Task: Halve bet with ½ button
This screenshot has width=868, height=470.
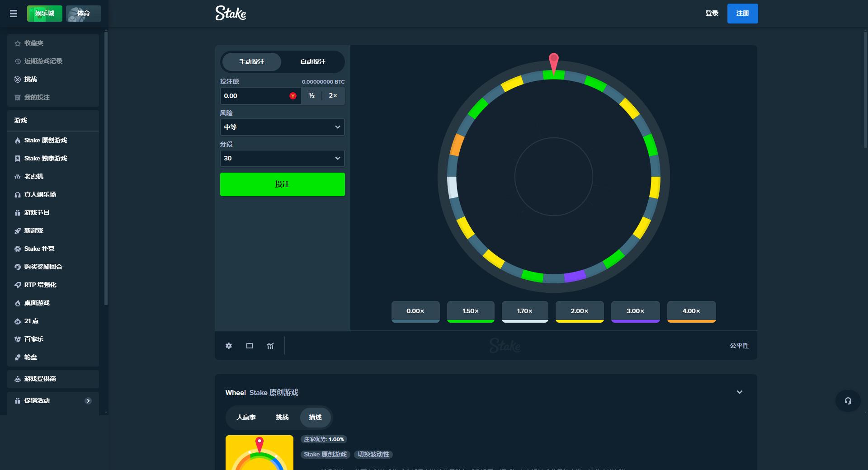Action: click(311, 96)
